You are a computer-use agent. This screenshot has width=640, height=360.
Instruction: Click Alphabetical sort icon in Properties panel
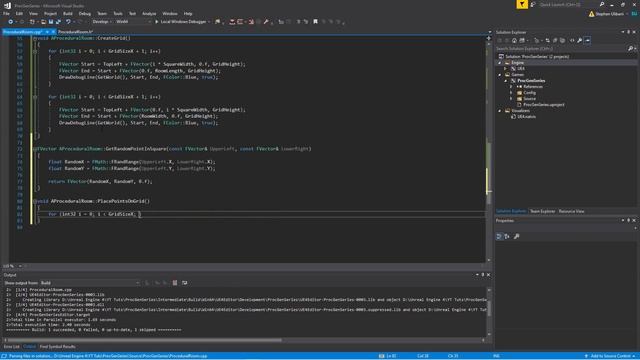tap(507, 236)
